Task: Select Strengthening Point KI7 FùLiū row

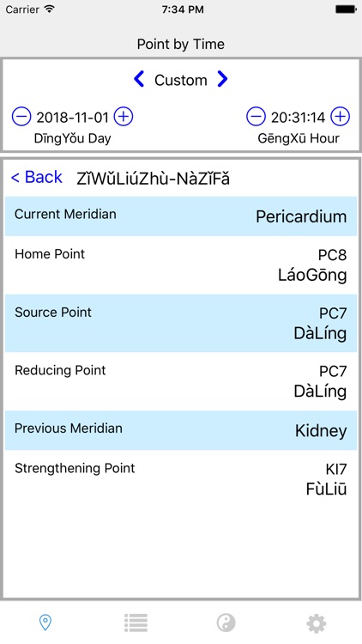Action: 181,479
